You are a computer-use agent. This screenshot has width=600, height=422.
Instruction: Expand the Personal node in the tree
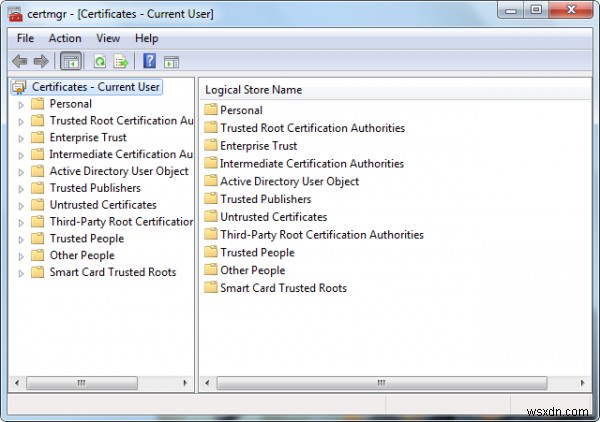[20, 104]
